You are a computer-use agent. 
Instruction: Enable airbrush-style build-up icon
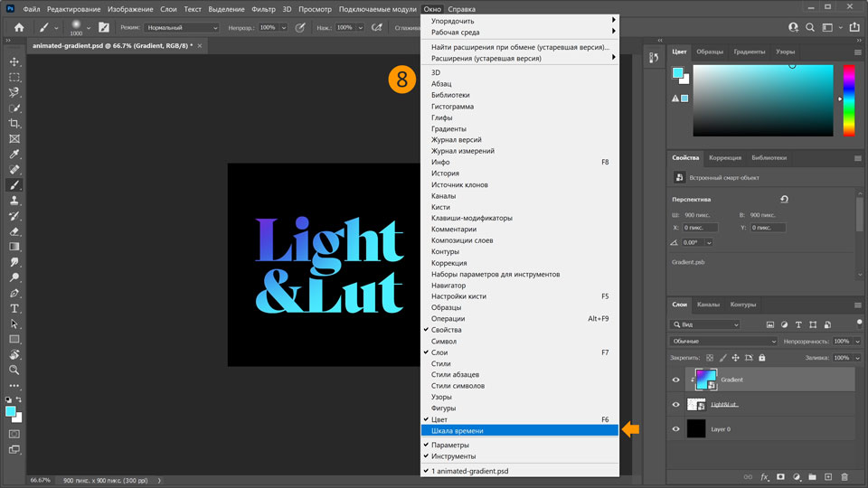tap(377, 27)
